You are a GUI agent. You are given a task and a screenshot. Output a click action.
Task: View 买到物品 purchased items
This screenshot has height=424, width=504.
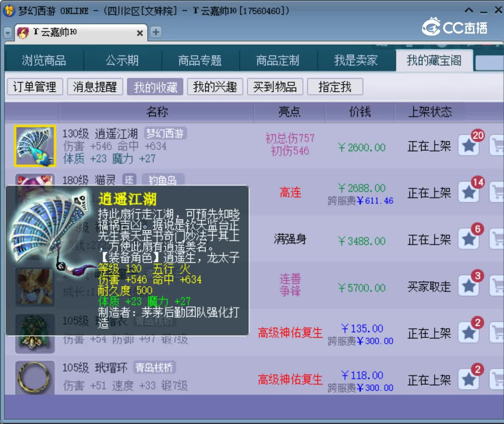[x=275, y=87]
